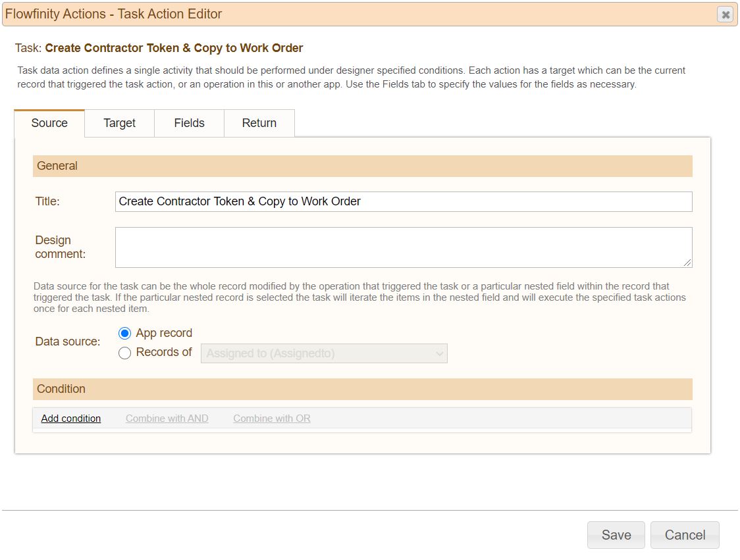Image resolution: width=740 pixels, height=560 pixels.
Task: Click the Title input field
Action: pos(404,201)
